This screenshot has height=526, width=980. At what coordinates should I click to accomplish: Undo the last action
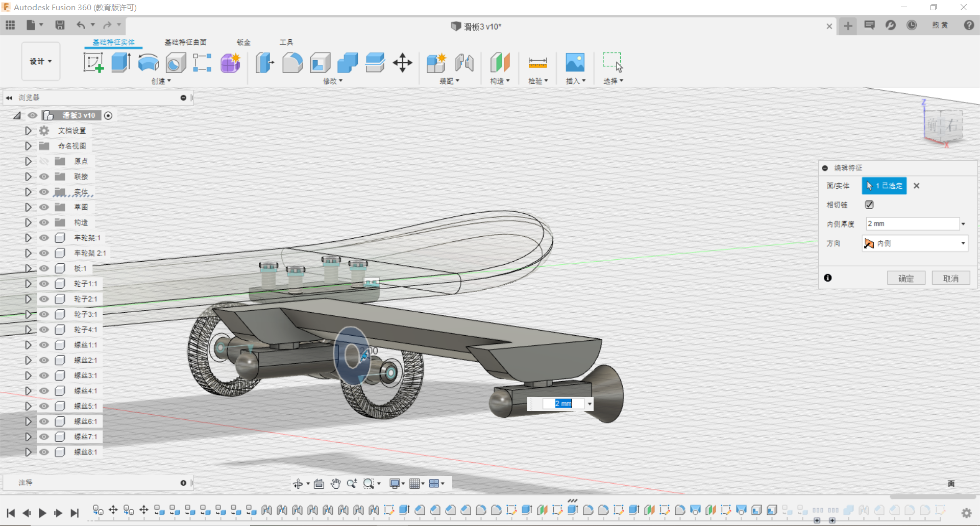[x=81, y=25]
